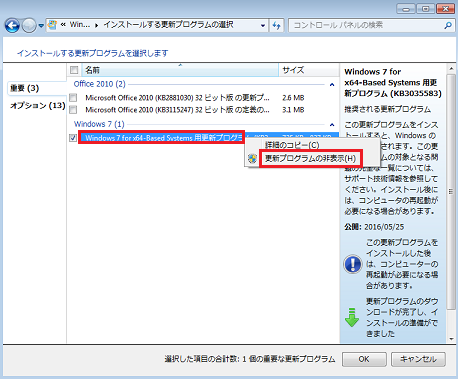Sort by the サイズ column header
This screenshot has height=379, width=458.
tap(309, 70)
